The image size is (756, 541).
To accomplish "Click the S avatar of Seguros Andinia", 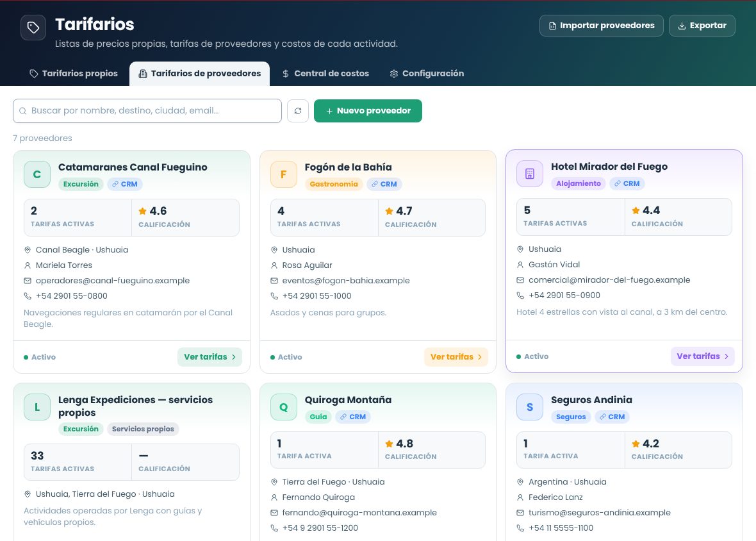I will (529, 407).
